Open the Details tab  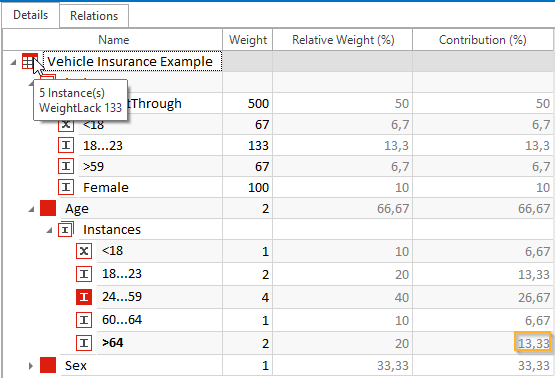(30, 15)
